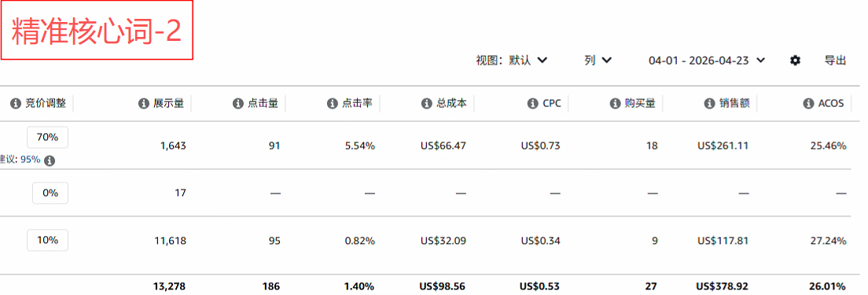Select click-through rate 5.54%
The width and height of the screenshot is (868, 295).
[x=360, y=146]
